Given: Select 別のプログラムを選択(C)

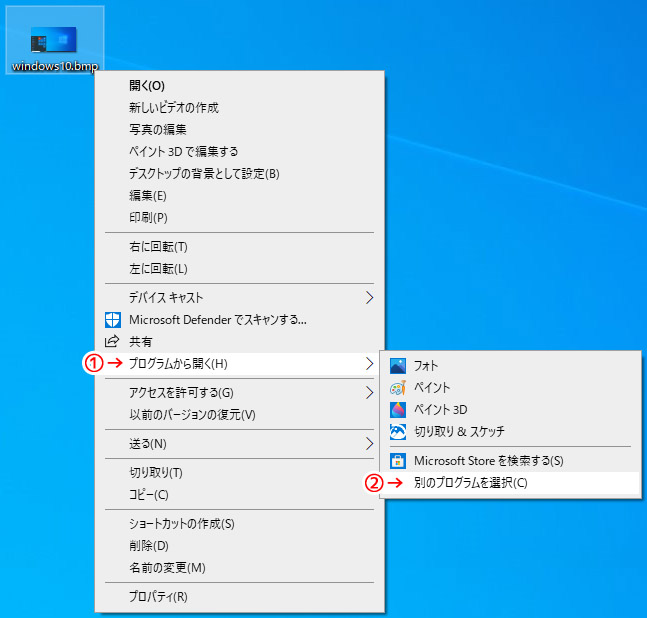Looking at the screenshot, I should 510,483.
